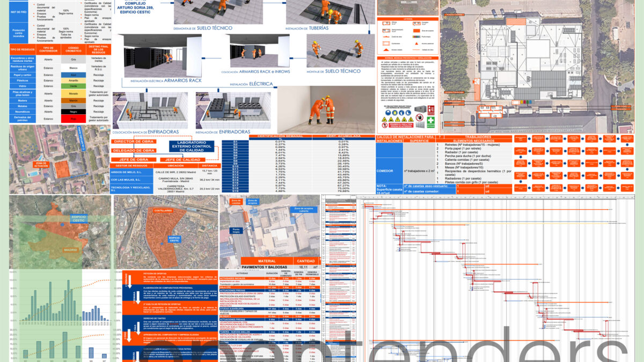Click the "COR LAS MULAS, S.L." row

pos(165,179)
